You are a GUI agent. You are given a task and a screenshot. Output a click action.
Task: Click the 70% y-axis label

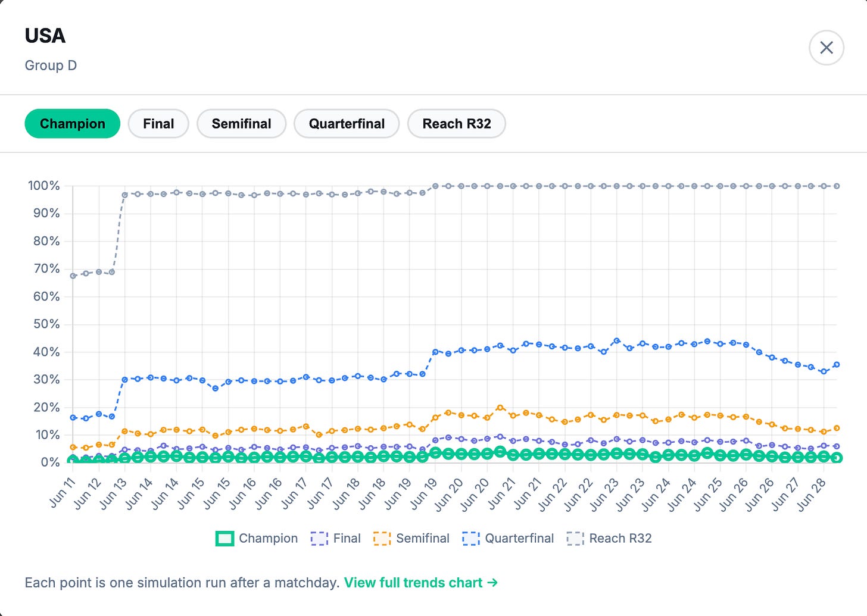(x=46, y=268)
